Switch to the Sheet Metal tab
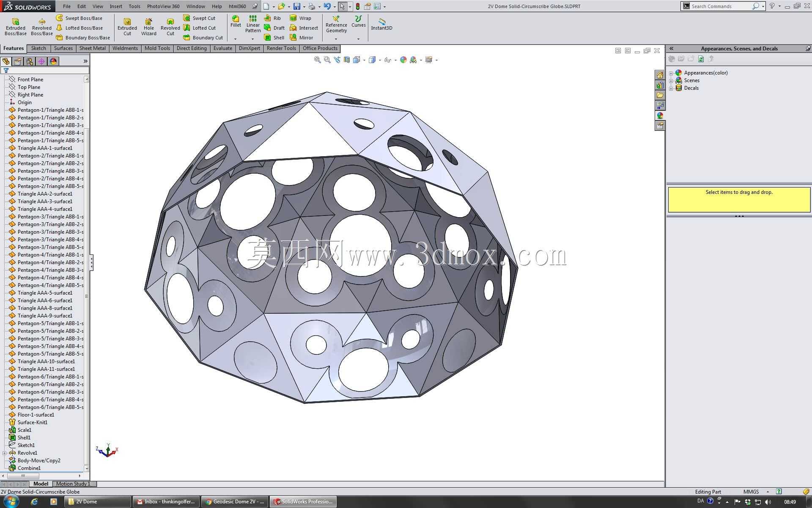The height and width of the screenshot is (508, 812). point(92,48)
